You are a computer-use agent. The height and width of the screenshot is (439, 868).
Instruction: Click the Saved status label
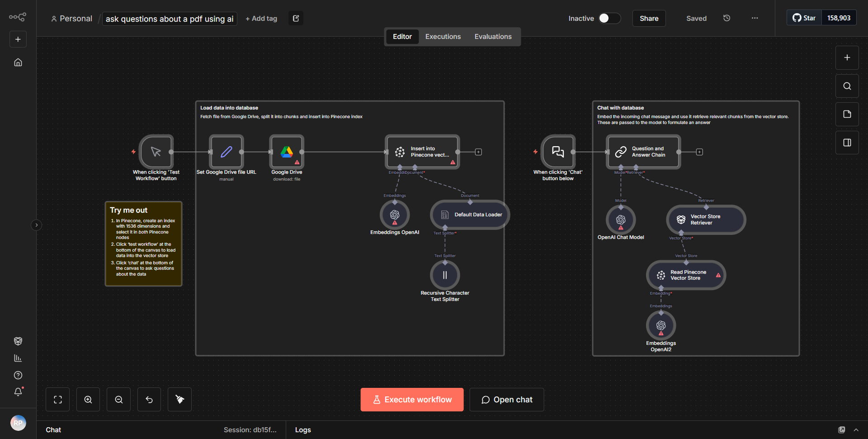coord(696,19)
